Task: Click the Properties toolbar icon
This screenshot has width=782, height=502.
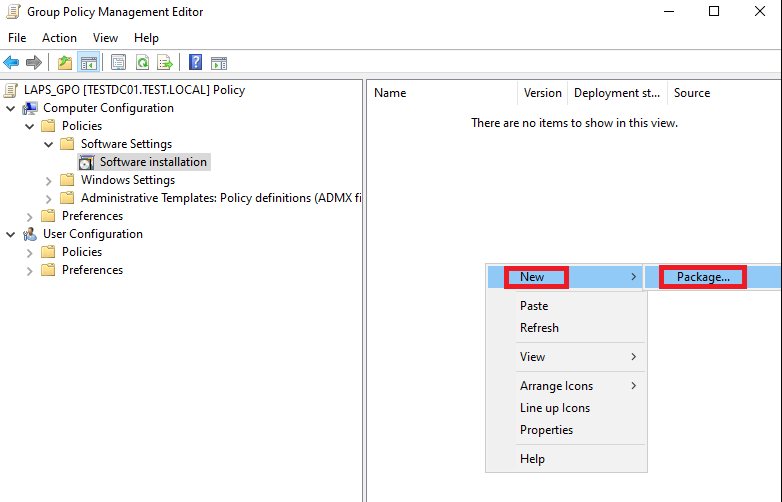Action: pos(119,62)
